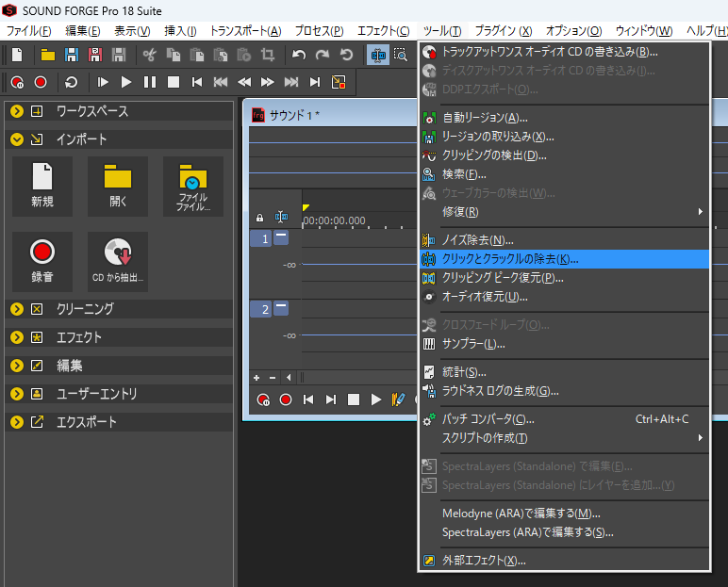Toggle the lock icon in sound window

click(x=259, y=218)
